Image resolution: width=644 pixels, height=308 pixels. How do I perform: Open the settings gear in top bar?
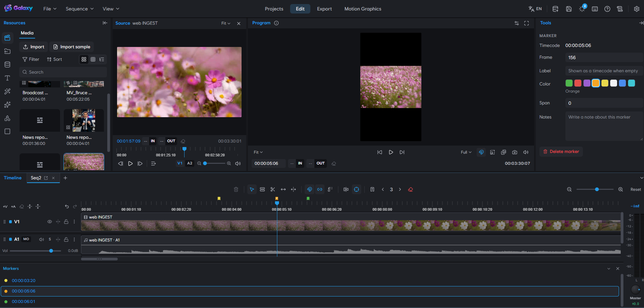point(637,9)
